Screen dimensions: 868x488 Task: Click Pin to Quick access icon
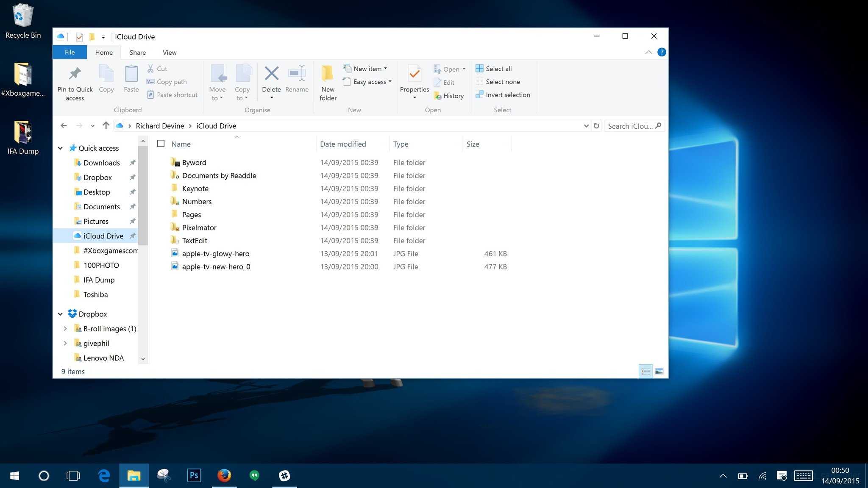pyautogui.click(x=75, y=74)
